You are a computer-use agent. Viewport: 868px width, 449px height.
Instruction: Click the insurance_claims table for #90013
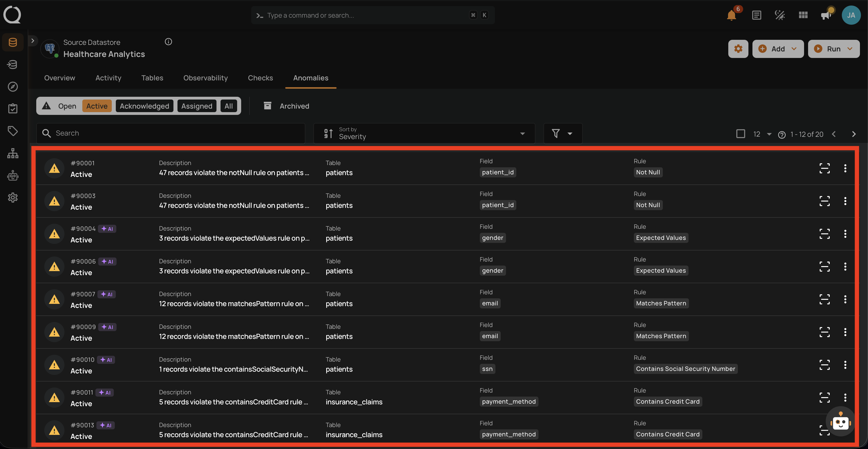(354, 434)
